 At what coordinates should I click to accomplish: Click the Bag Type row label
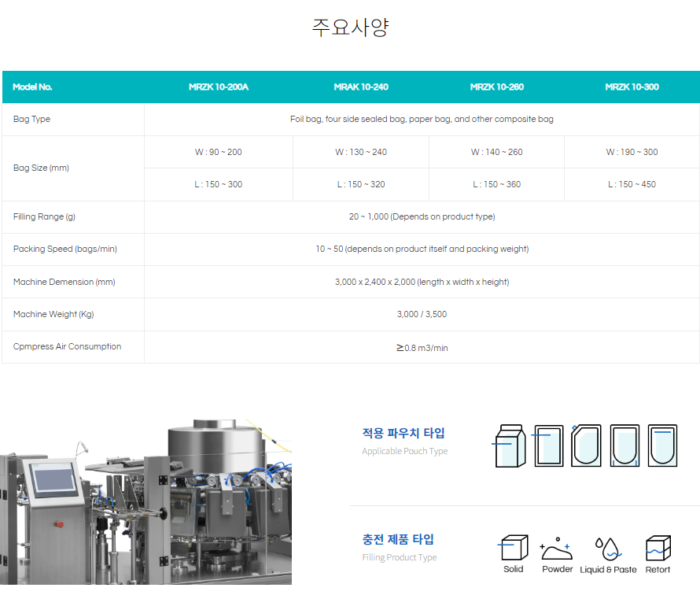point(31,120)
